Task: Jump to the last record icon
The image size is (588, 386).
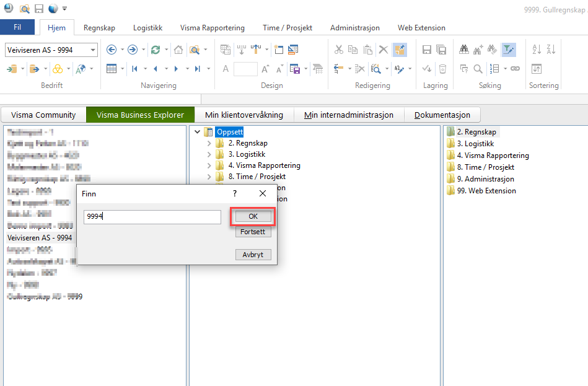Action: (x=197, y=69)
